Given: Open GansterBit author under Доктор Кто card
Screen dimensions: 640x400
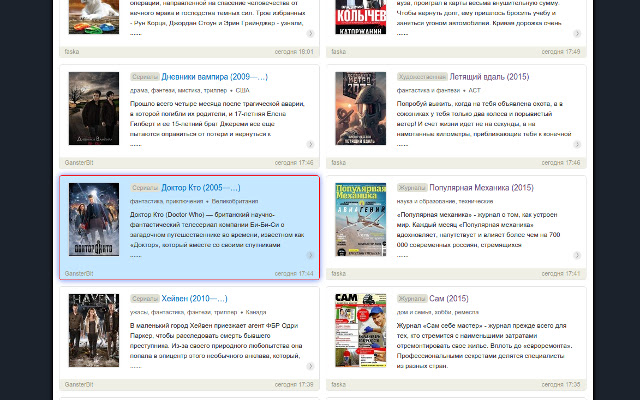Looking at the screenshot, I should pyautogui.click(x=79, y=273).
